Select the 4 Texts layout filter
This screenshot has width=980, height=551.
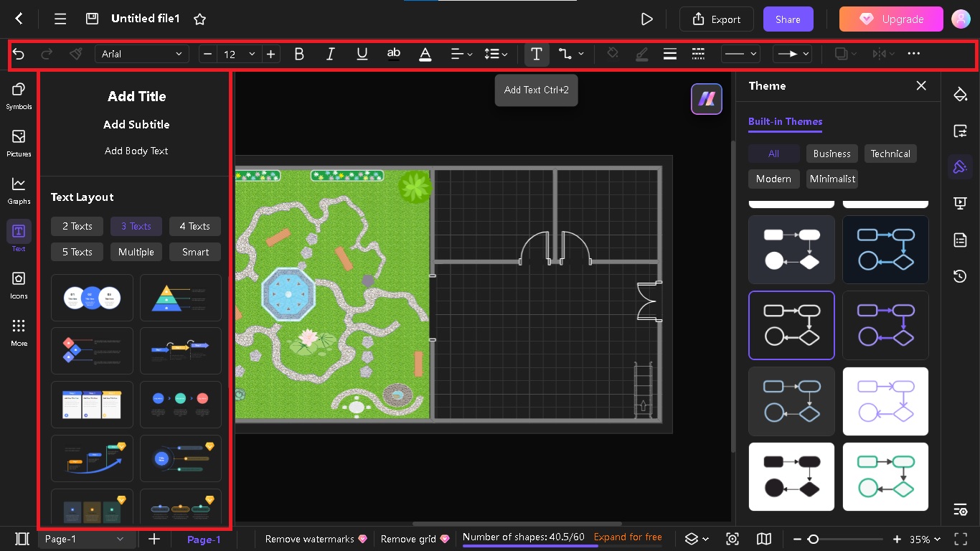195,226
